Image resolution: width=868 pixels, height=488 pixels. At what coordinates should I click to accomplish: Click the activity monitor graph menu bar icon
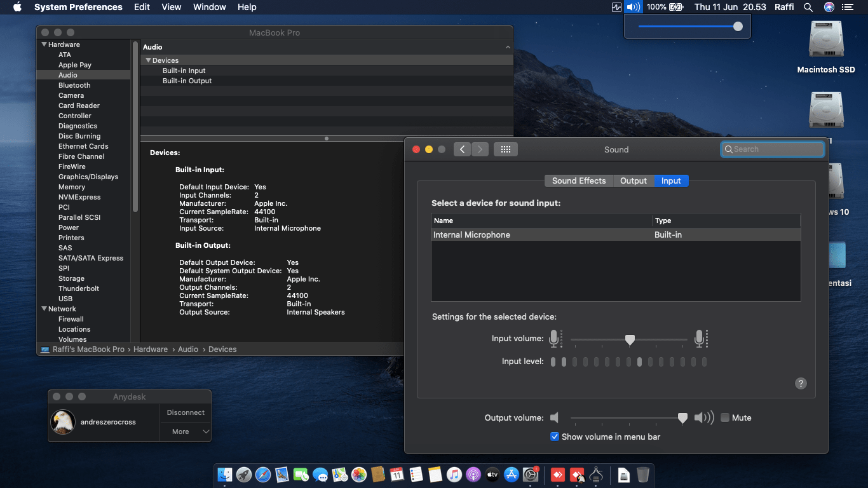pos(616,7)
